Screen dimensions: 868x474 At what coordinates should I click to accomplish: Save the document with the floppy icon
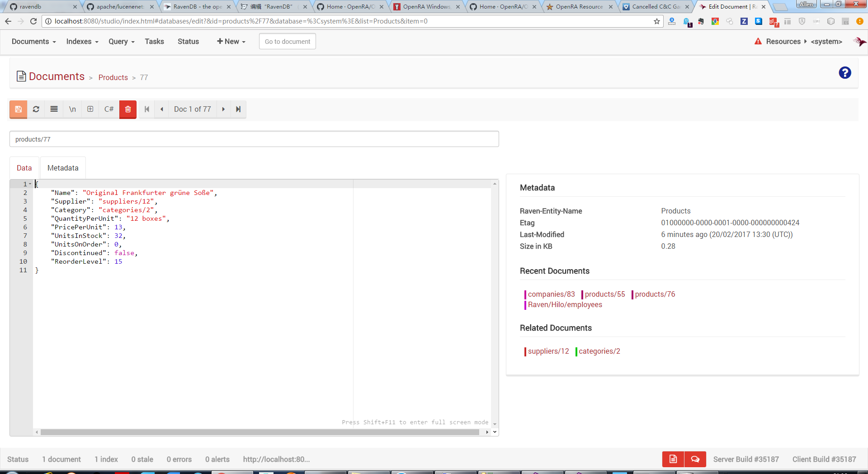tap(18, 109)
